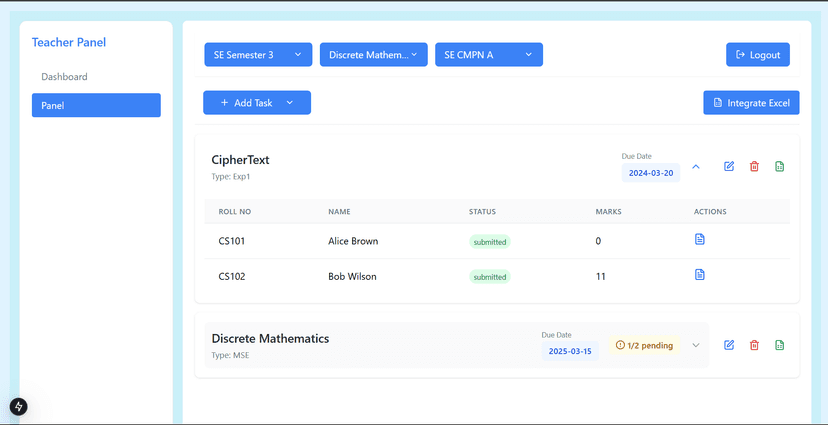Click the 1/2 pending status badge
The width and height of the screenshot is (828, 425).
[644, 346]
